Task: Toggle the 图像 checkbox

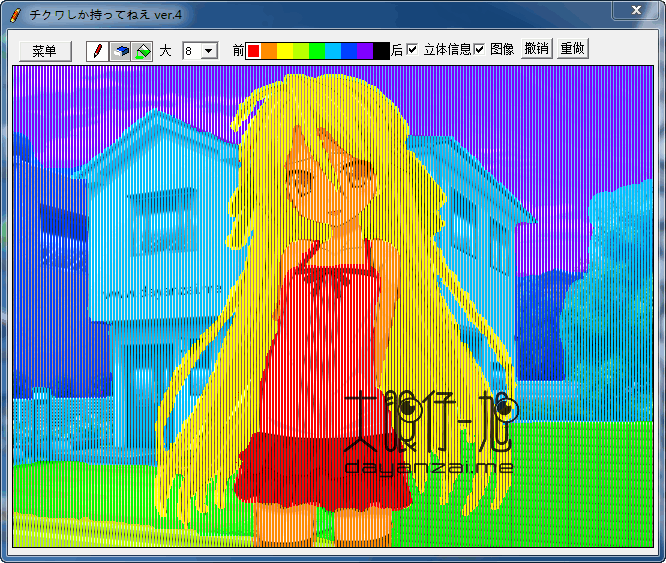Action: [x=479, y=49]
